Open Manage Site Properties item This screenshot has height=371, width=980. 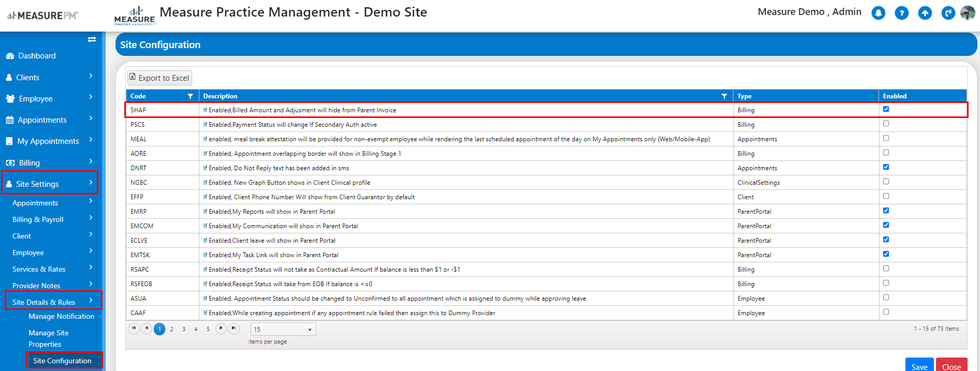coord(49,338)
